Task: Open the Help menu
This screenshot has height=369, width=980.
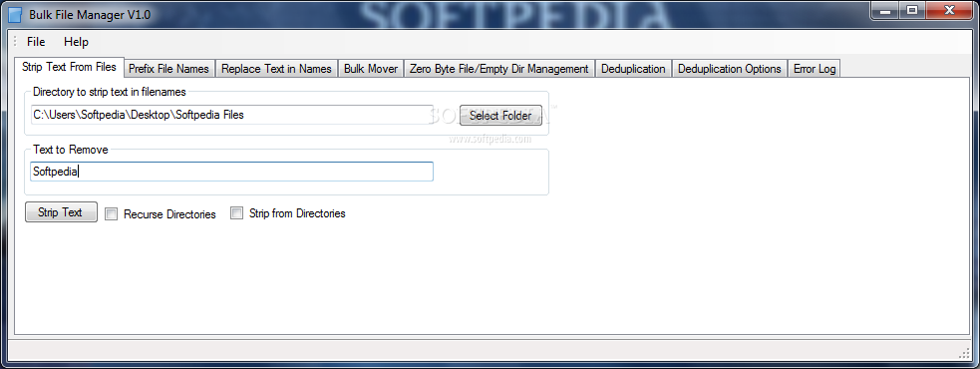Action: tap(76, 42)
